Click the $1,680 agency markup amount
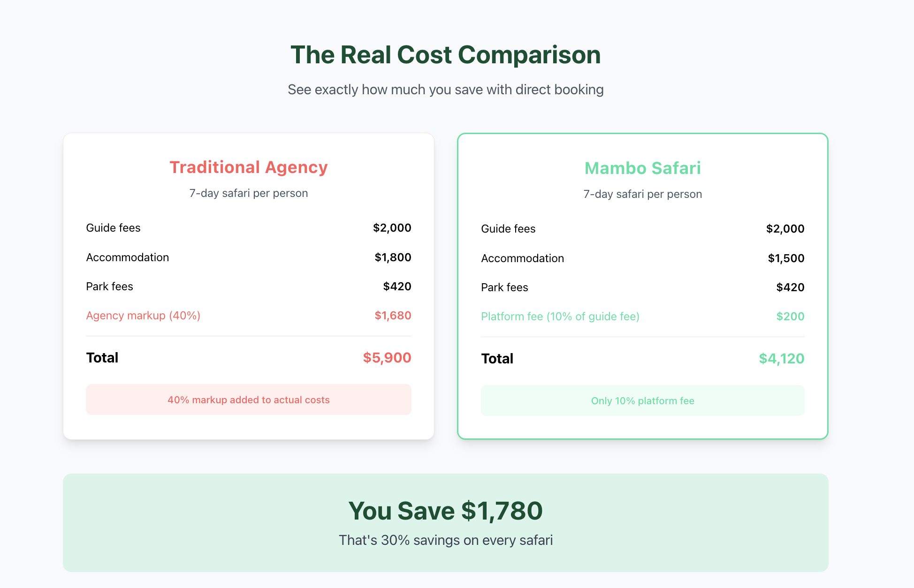This screenshot has height=588, width=914. tap(393, 316)
